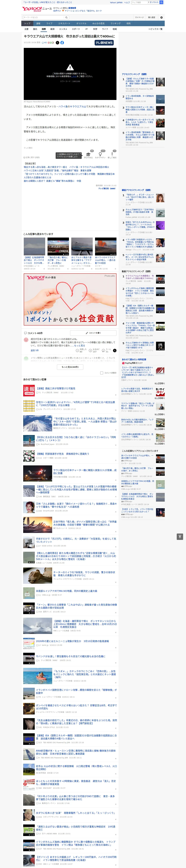Image resolution: width=186 pixels, height=868 pixels.
Task: Open the マイページ link
Action: (x=139, y=18)
